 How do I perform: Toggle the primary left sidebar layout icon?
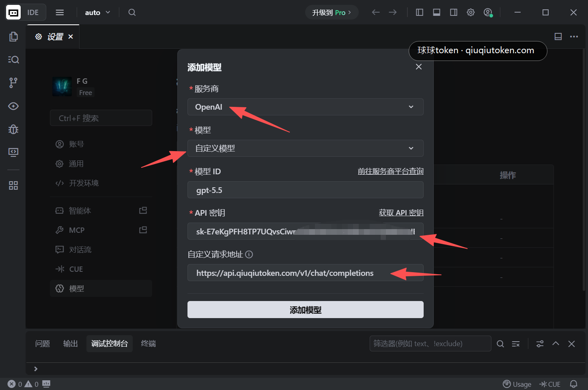[420, 13]
